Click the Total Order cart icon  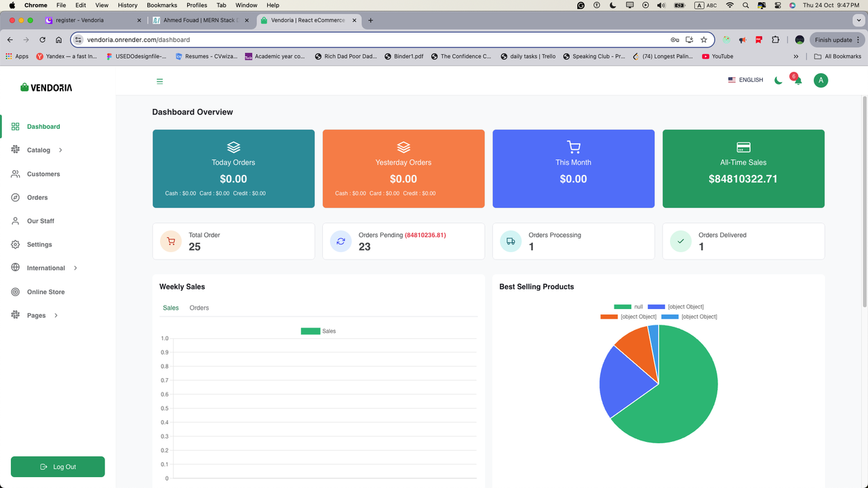[x=171, y=241]
